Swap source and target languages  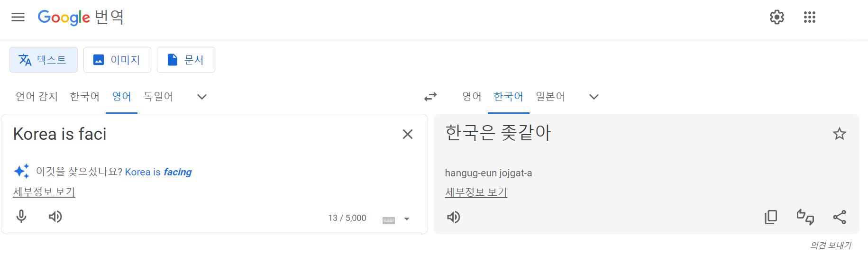click(430, 97)
